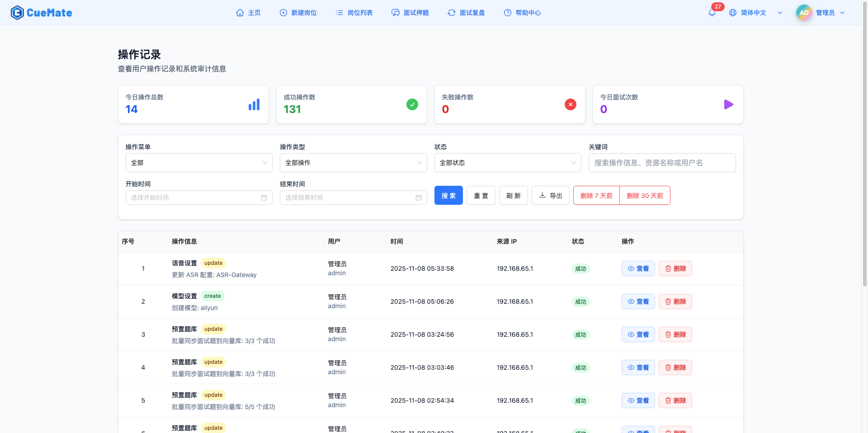Click the download icon on 导出 button
This screenshot has width=868, height=433.
pos(542,195)
